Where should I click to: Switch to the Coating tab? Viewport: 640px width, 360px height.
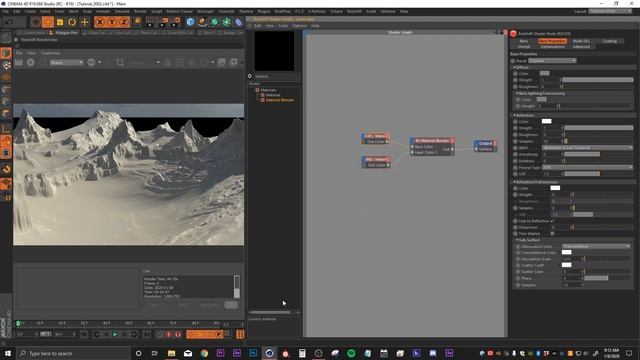pyautogui.click(x=610, y=41)
